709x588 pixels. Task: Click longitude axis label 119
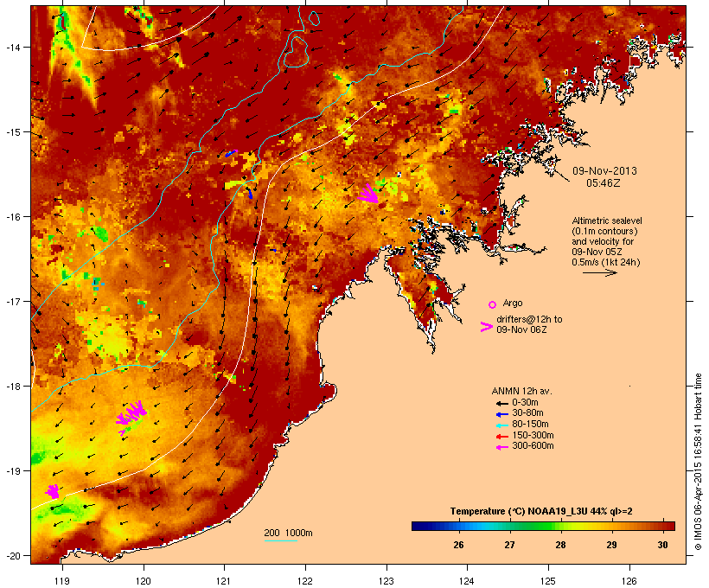click(62, 581)
